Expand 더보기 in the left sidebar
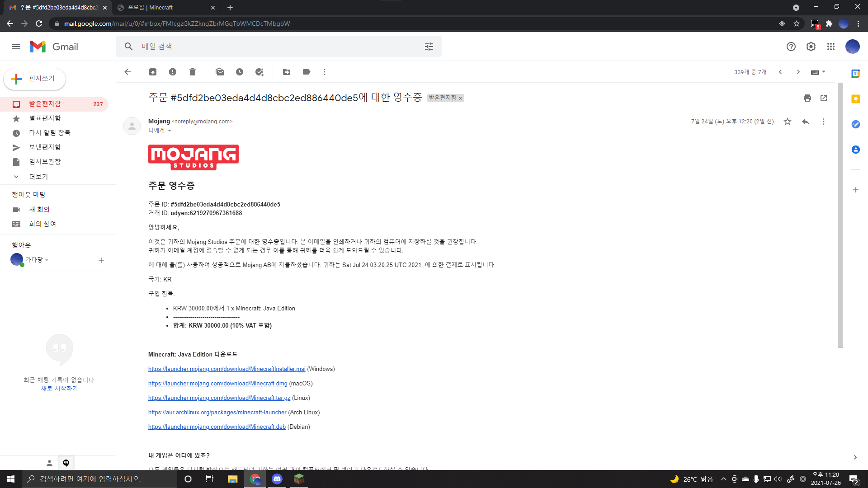Screen dimensions: 868x488 point(38,177)
